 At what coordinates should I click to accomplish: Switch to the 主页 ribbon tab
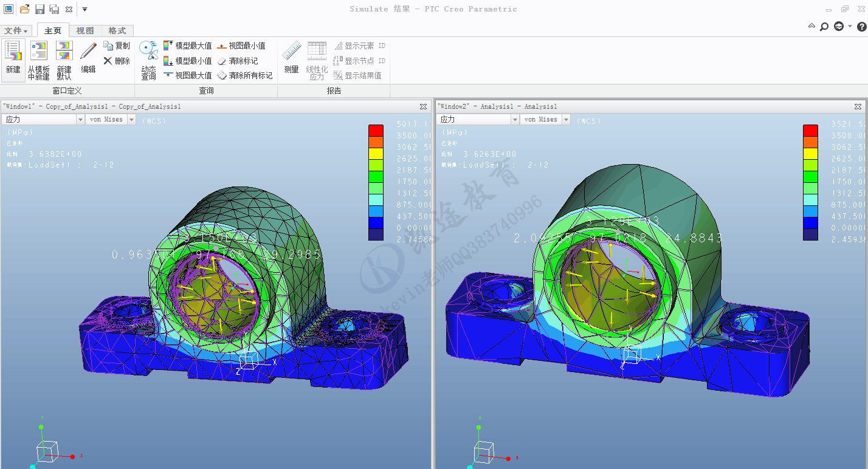click(53, 30)
